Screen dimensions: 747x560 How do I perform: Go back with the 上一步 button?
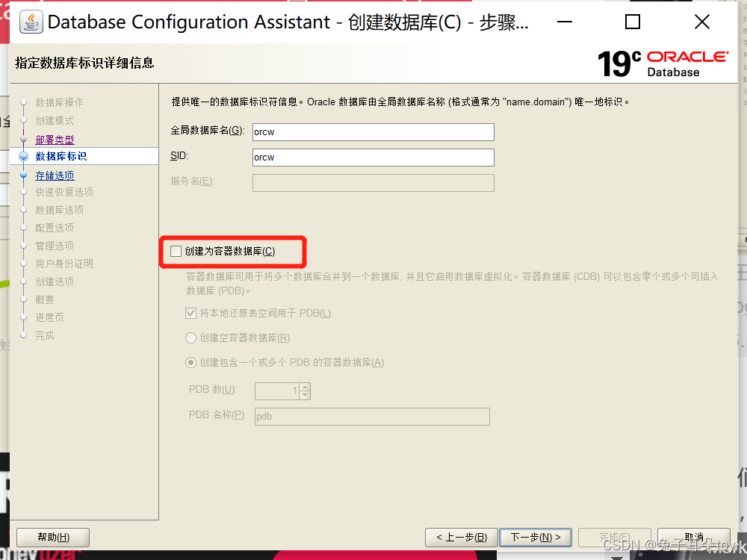(x=461, y=538)
